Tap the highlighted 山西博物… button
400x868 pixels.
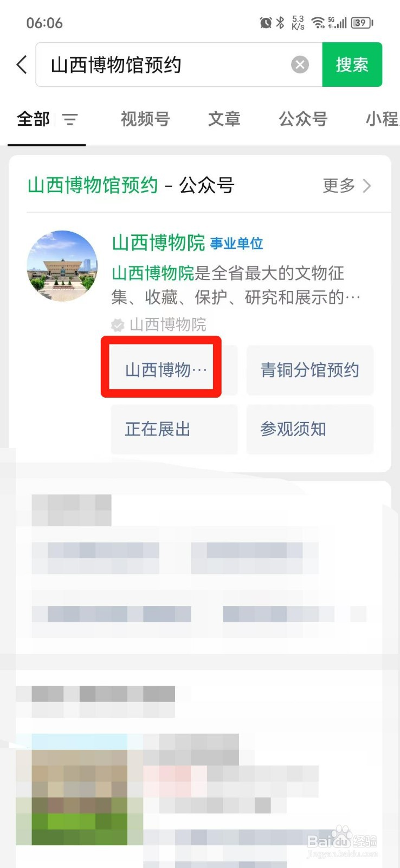tap(166, 370)
